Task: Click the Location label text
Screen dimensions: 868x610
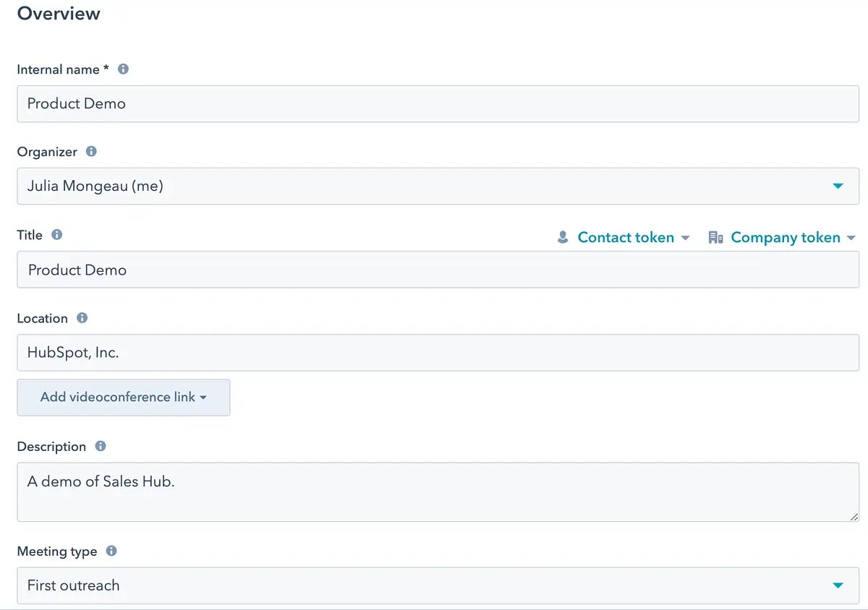Action: pyautogui.click(x=43, y=318)
